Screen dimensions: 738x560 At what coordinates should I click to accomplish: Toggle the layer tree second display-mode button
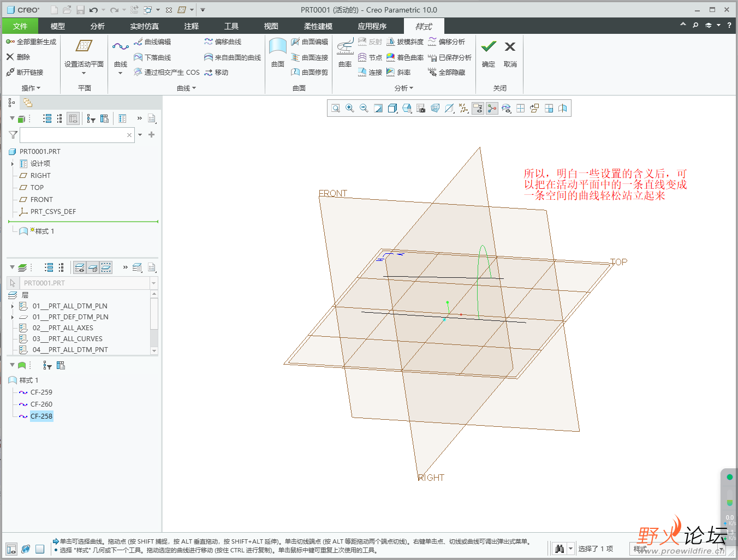click(x=93, y=267)
